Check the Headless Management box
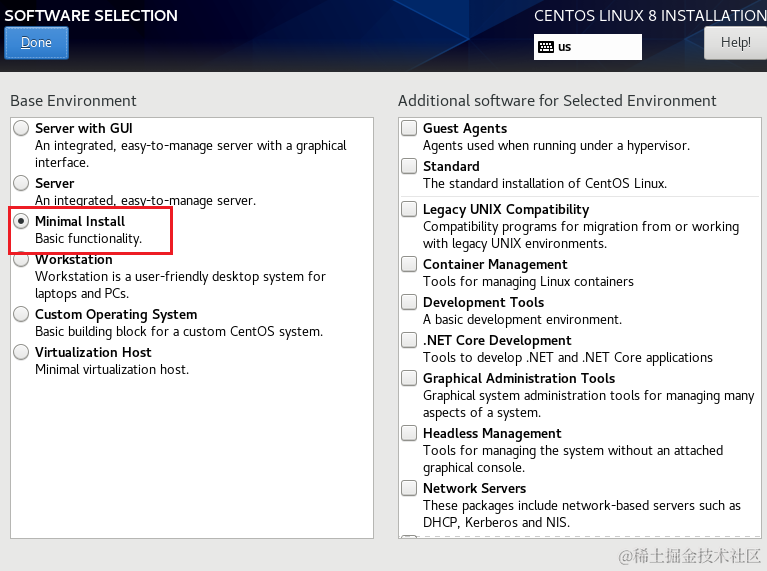The image size is (767, 571). pos(409,434)
